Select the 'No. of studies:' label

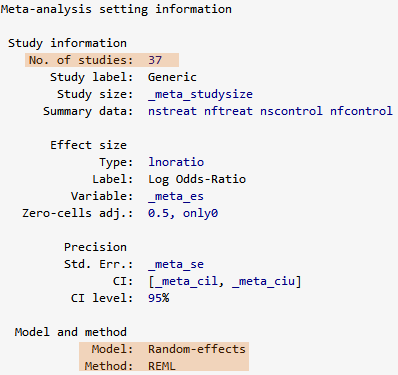click(x=81, y=60)
